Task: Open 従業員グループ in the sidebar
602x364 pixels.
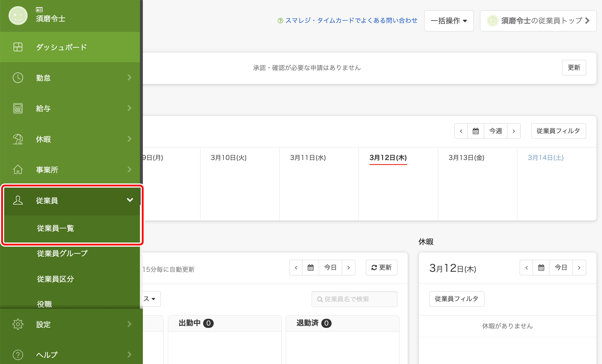Action: click(x=61, y=253)
